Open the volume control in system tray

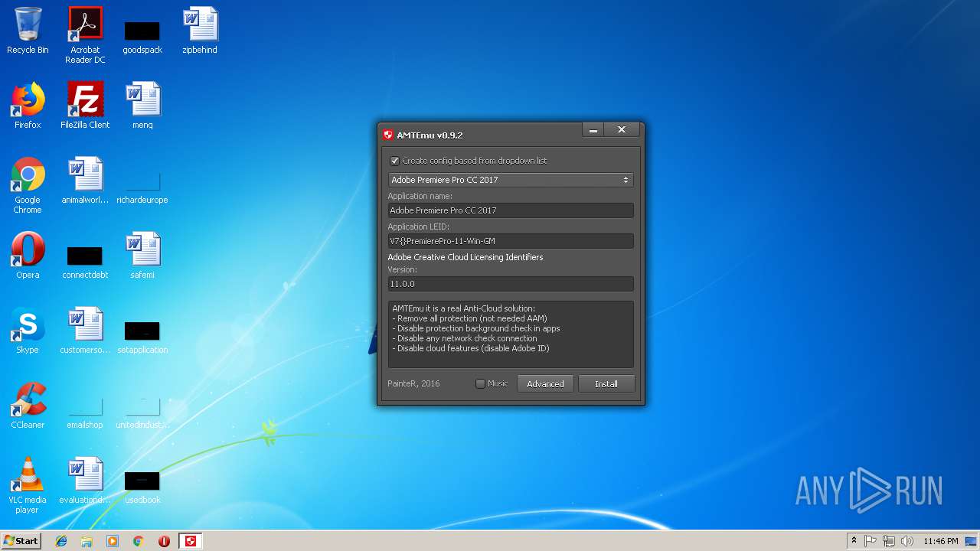pyautogui.click(x=907, y=541)
